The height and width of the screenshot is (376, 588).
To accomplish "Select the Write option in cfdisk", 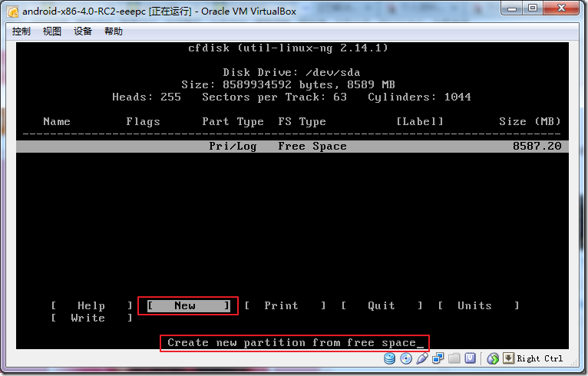I will 91,318.
